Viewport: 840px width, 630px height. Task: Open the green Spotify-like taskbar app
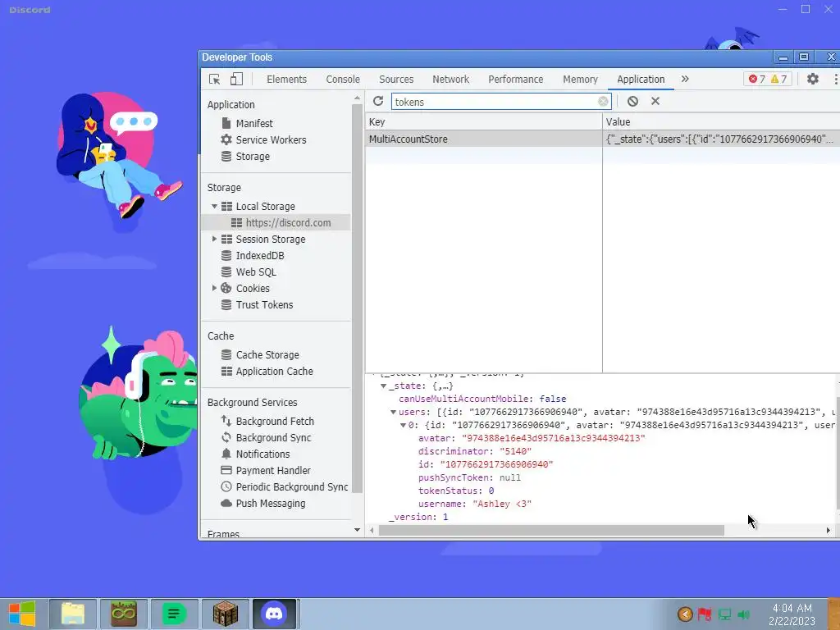[x=174, y=614]
